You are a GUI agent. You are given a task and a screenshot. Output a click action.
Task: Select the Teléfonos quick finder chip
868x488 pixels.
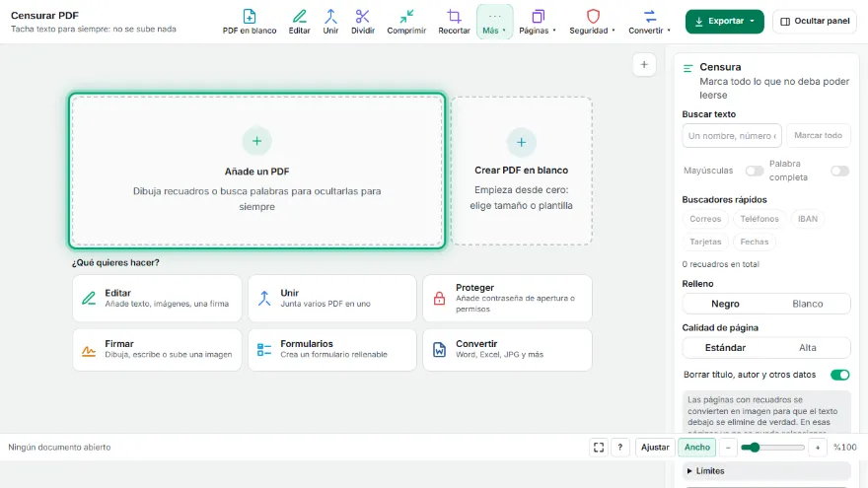(759, 219)
